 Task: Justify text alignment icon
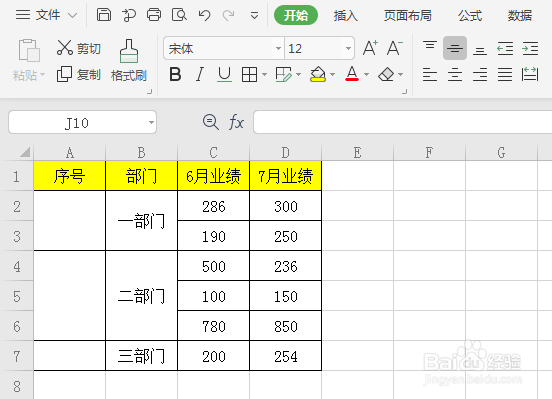(x=505, y=75)
